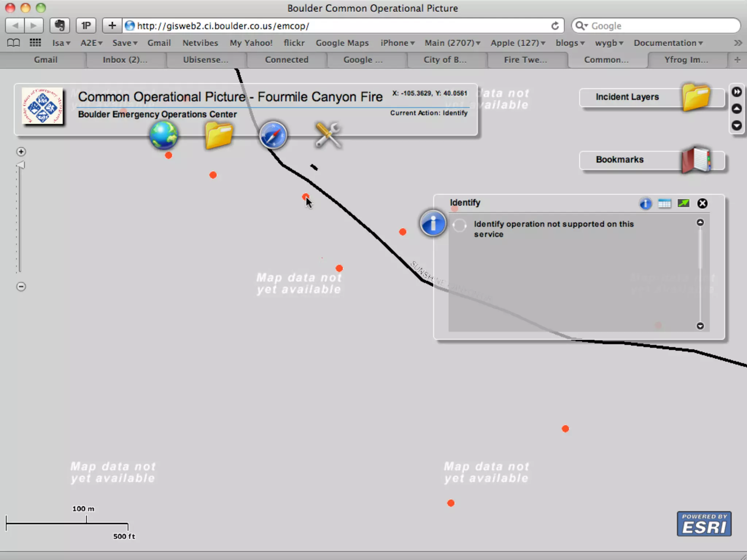Image resolution: width=747 pixels, height=560 pixels.
Task: Open the compass navigation tool
Action: coord(273,135)
